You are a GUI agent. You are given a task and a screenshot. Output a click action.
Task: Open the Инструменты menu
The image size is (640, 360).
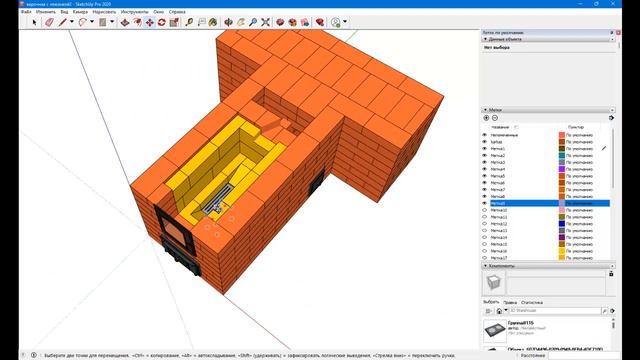pos(134,12)
